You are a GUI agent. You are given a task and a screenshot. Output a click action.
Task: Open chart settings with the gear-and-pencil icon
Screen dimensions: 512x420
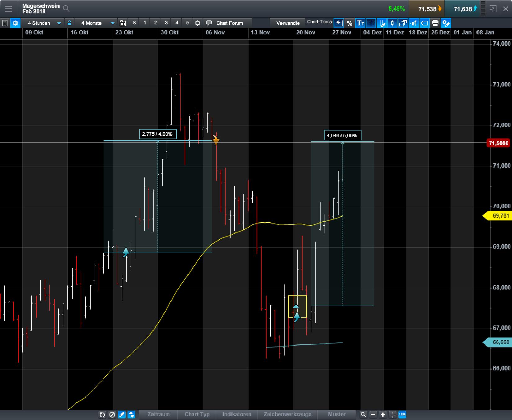coord(446,23)
